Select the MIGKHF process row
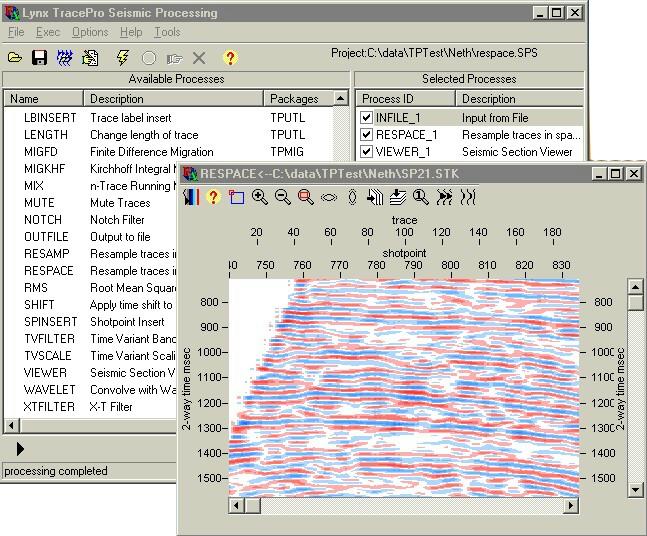This screenshot has height=536, width=647. point(91,169)
